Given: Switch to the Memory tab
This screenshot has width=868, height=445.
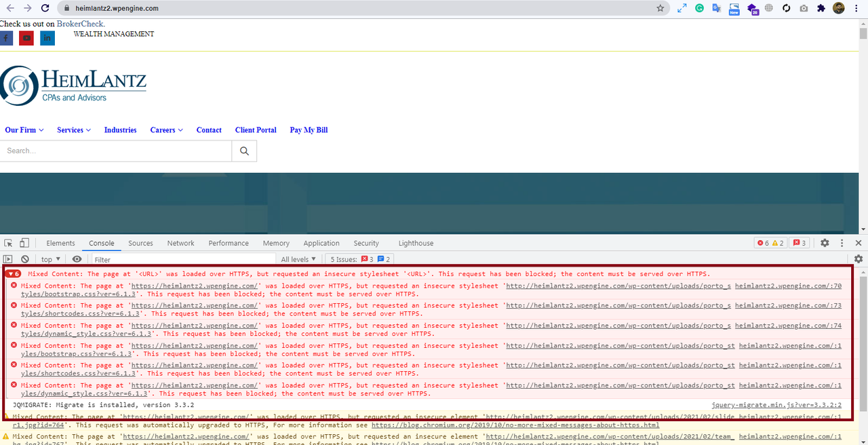Looking at the screenshot, I should [276, 243].
